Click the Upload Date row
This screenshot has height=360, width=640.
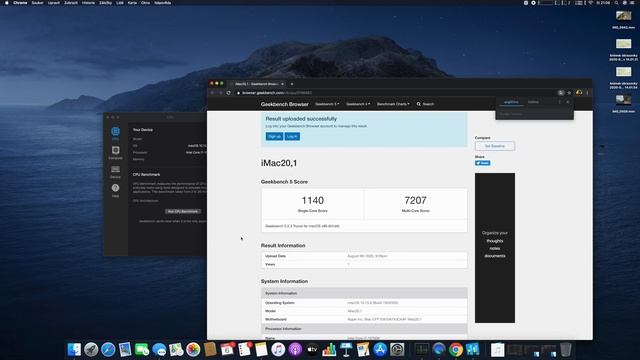364,256
